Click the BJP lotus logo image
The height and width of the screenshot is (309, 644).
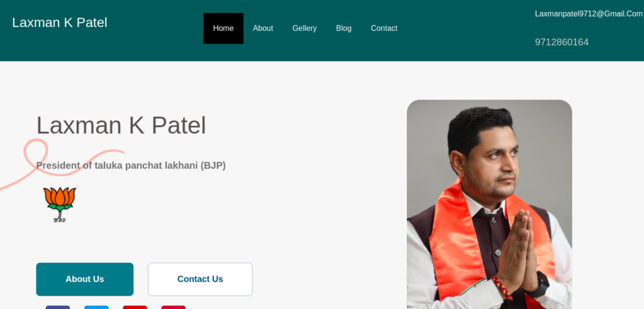pos(60,205)
